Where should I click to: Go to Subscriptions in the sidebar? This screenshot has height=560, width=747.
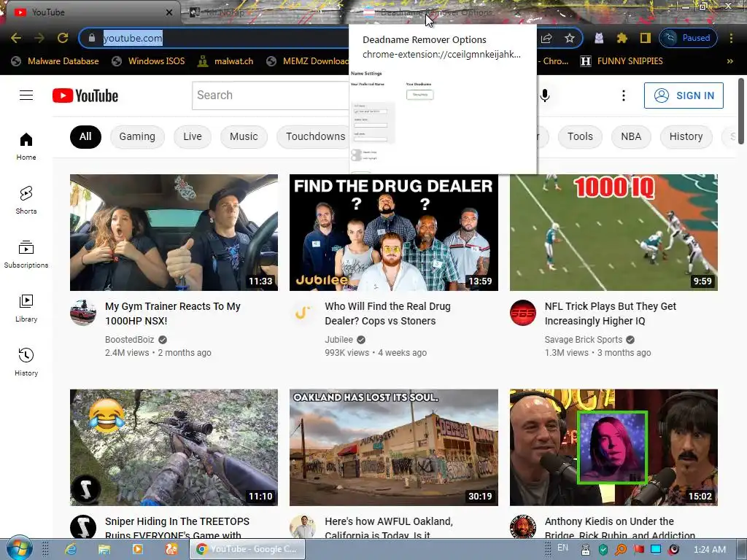coord(26,254)
